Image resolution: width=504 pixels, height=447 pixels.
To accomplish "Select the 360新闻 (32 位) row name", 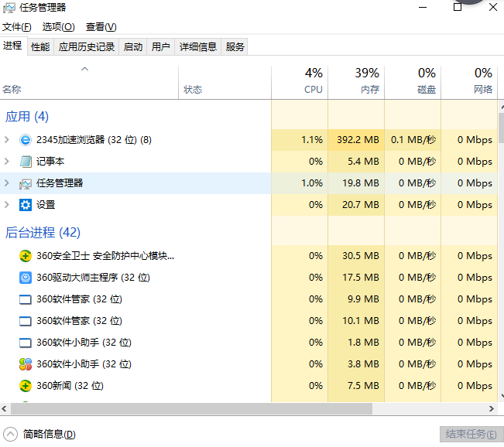I will click(70, 386).
